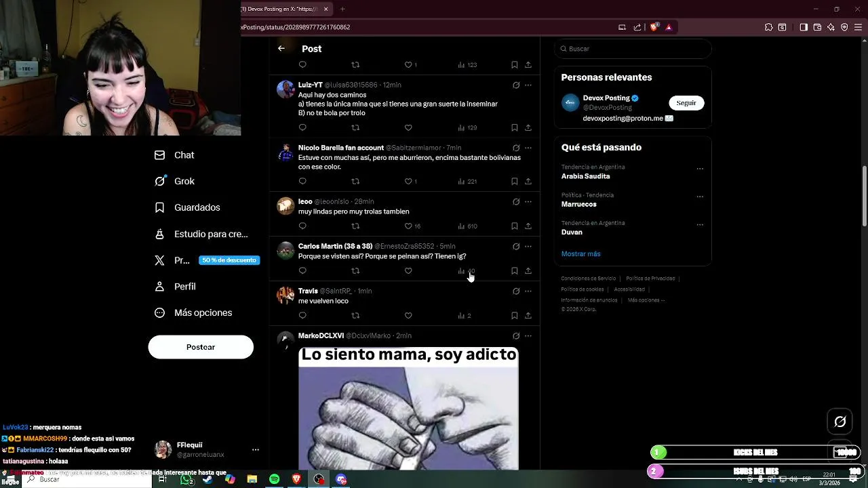This screenshot has width=868, height=488.
Task: Share Luiz-YT's comment
Action: [x=528, y=127]
